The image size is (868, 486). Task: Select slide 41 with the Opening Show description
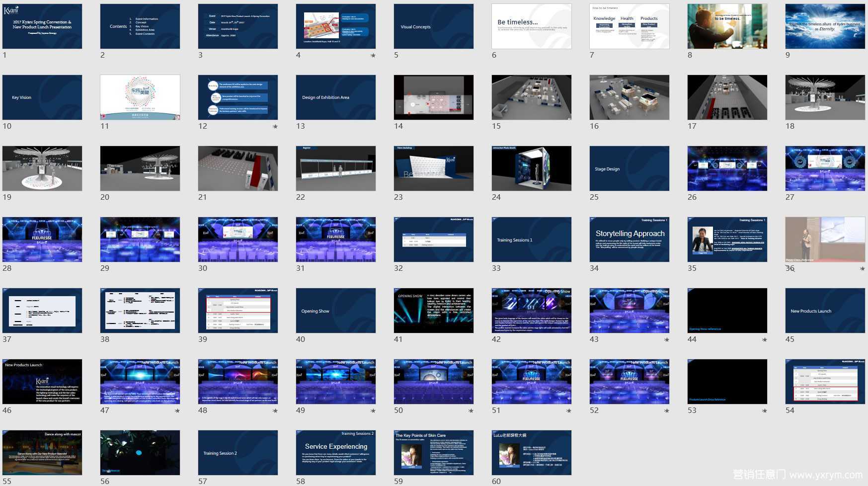coord(434,311)
